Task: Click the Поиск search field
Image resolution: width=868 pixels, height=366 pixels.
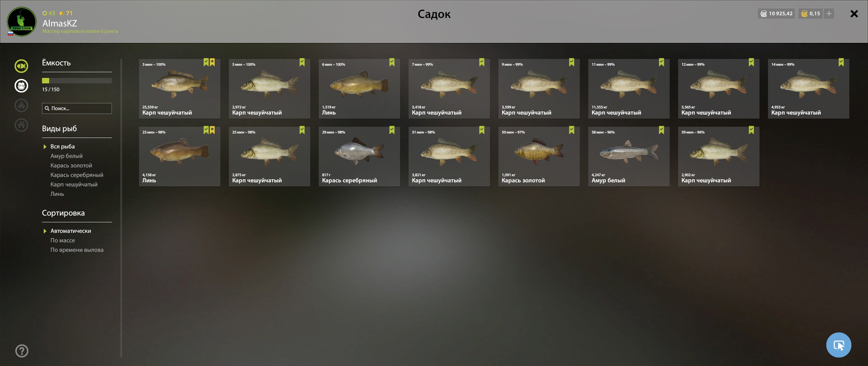Action: click(x=77, y=108)
